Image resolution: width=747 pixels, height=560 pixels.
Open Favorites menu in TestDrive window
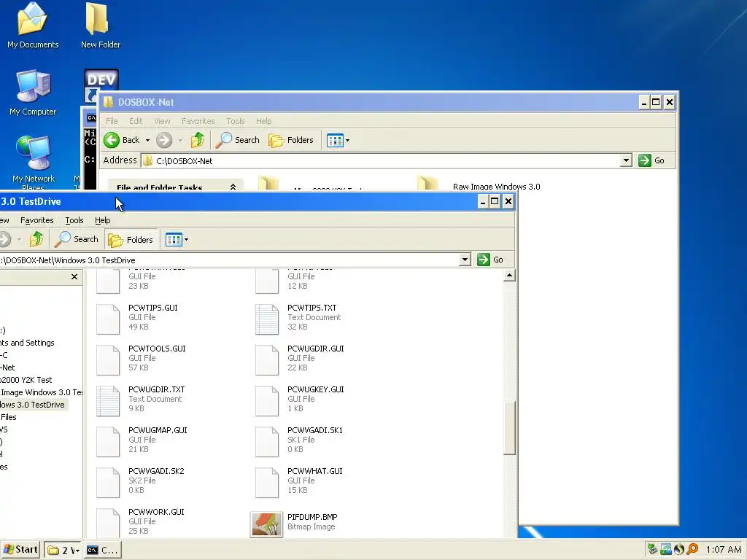[36, 220]
